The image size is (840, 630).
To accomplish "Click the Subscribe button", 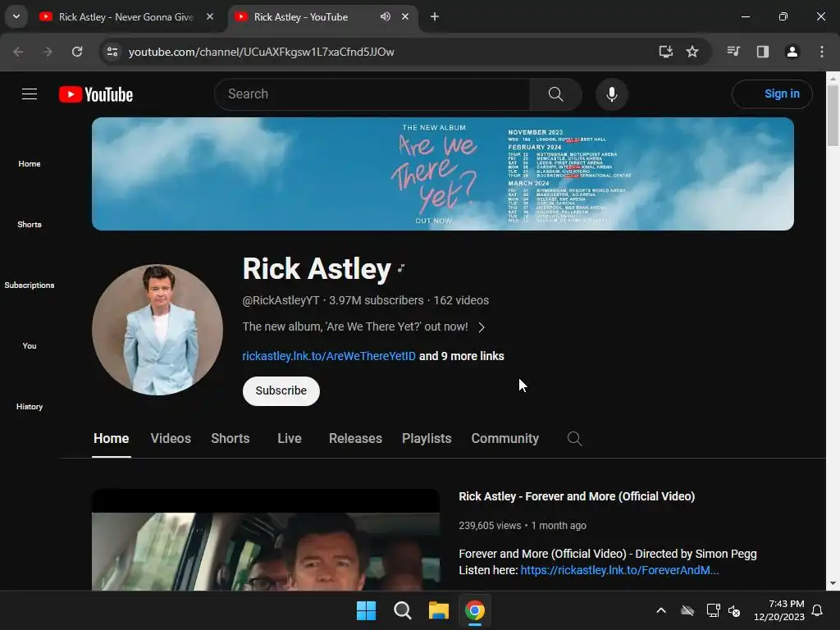I will [281, 391].
